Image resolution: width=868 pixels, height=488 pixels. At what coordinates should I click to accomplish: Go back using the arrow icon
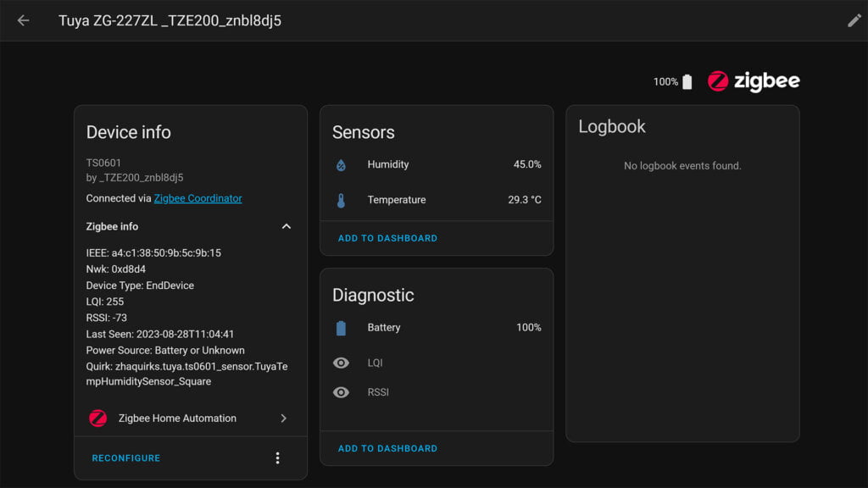click(x=23, y=20)
